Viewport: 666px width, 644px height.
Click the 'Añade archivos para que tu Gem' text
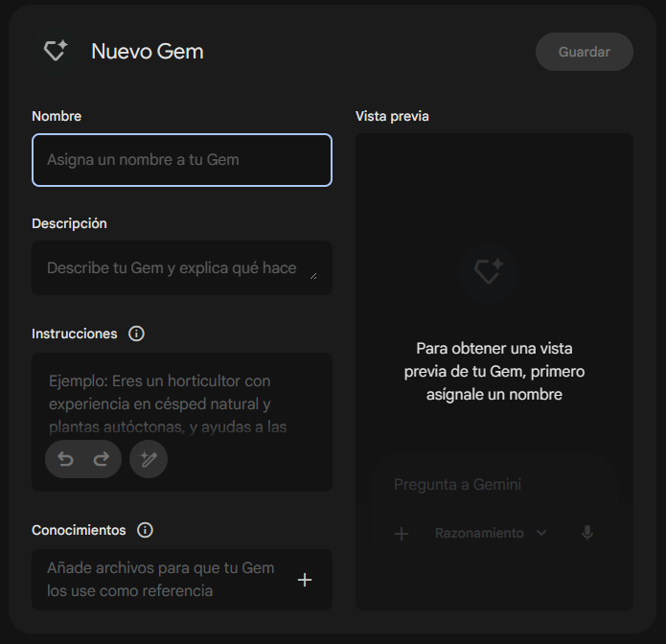[160, 568]
